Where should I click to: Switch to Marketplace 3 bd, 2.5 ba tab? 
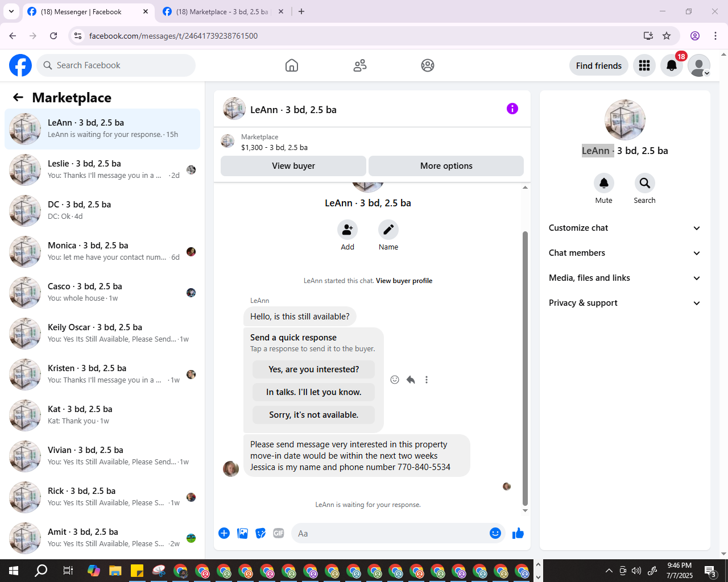223,11
